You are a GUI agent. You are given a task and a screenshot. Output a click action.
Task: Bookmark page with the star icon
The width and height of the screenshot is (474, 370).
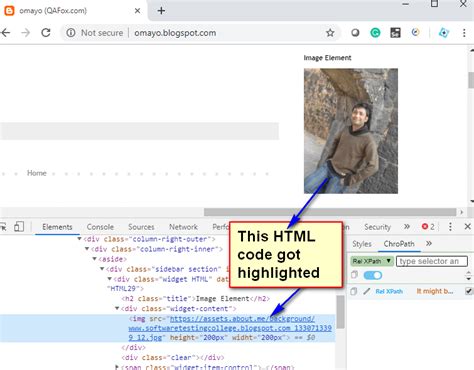(x=330, y=33)
